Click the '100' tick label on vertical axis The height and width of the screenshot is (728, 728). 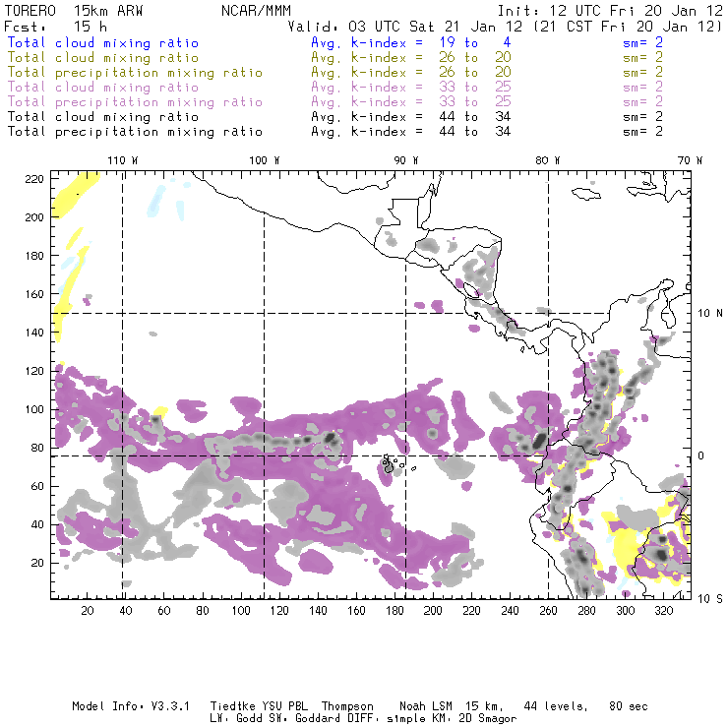(34, 409)
